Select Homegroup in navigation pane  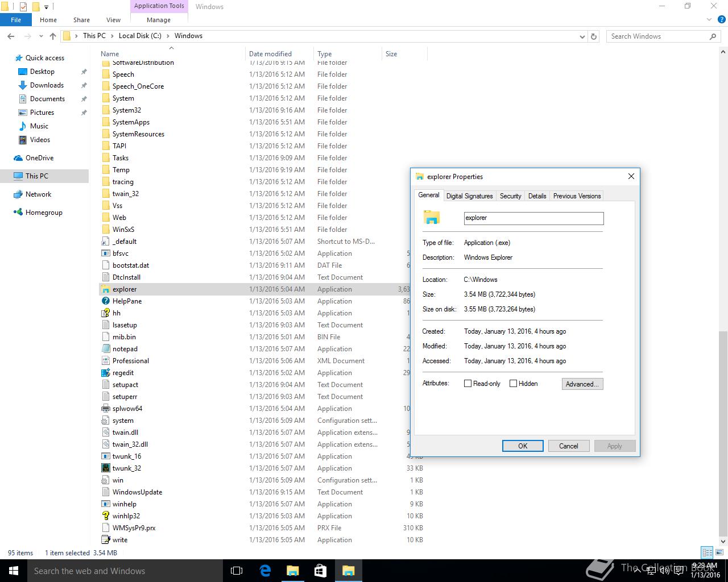[x=44, y=213]
